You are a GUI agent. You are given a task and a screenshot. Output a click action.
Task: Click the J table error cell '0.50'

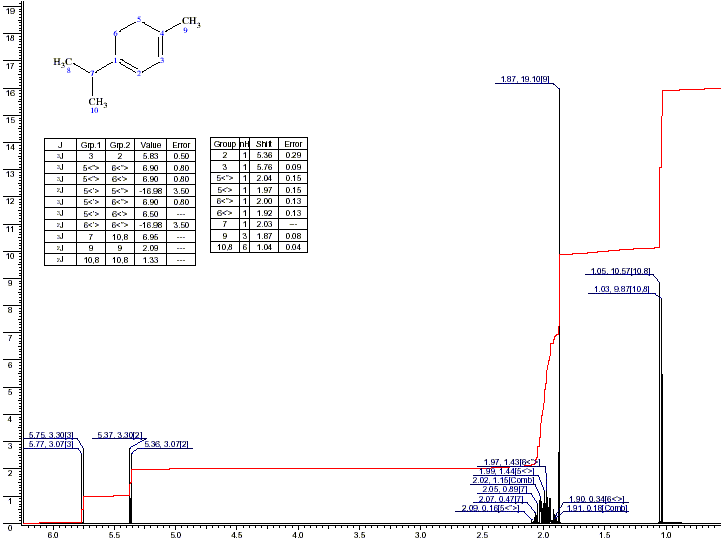181,156
